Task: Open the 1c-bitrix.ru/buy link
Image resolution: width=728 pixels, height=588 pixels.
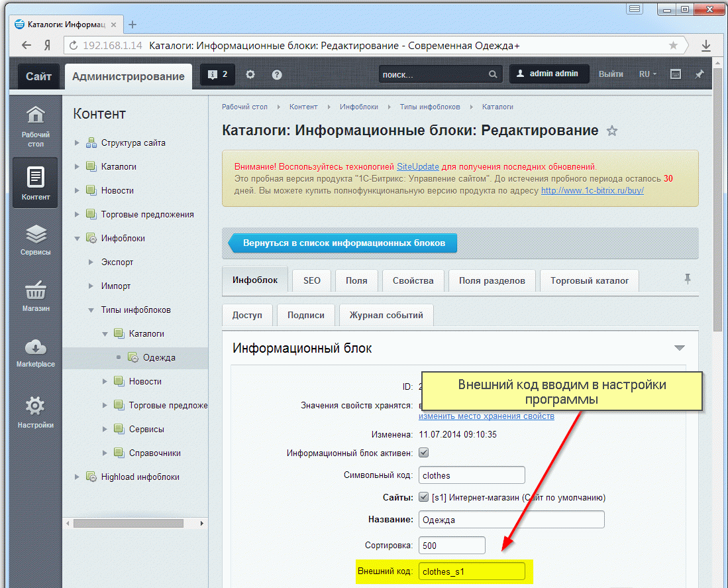Action: tap(592, 190)
